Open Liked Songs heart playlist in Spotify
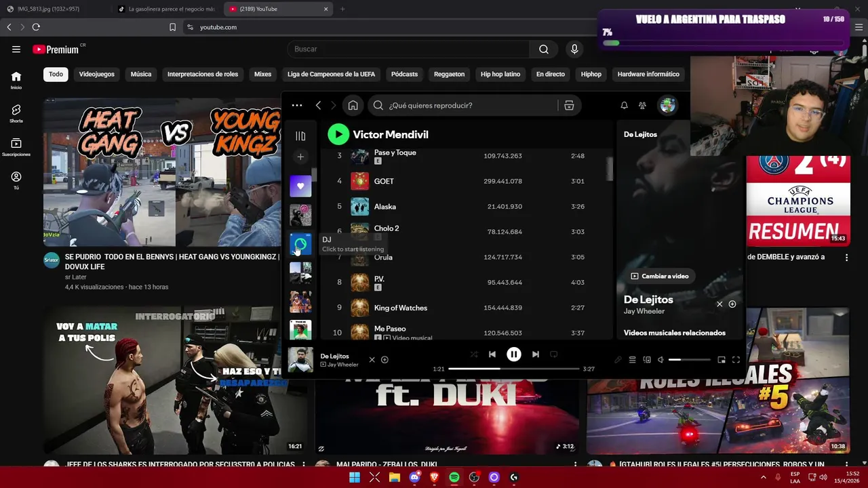Image resolution: width=868 pixels, height=488 pixels. (300, 186)
